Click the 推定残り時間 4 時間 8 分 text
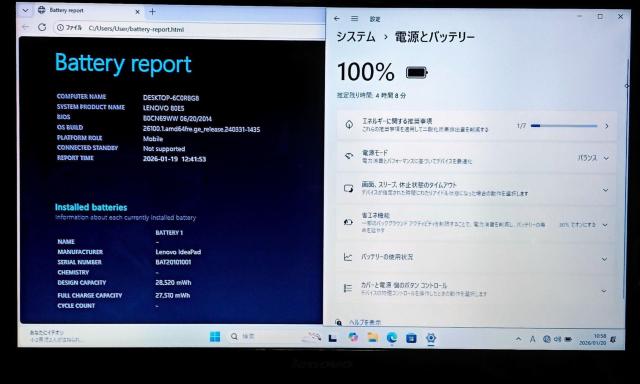This screenshot has height=384, width=640. click(371, 95)
